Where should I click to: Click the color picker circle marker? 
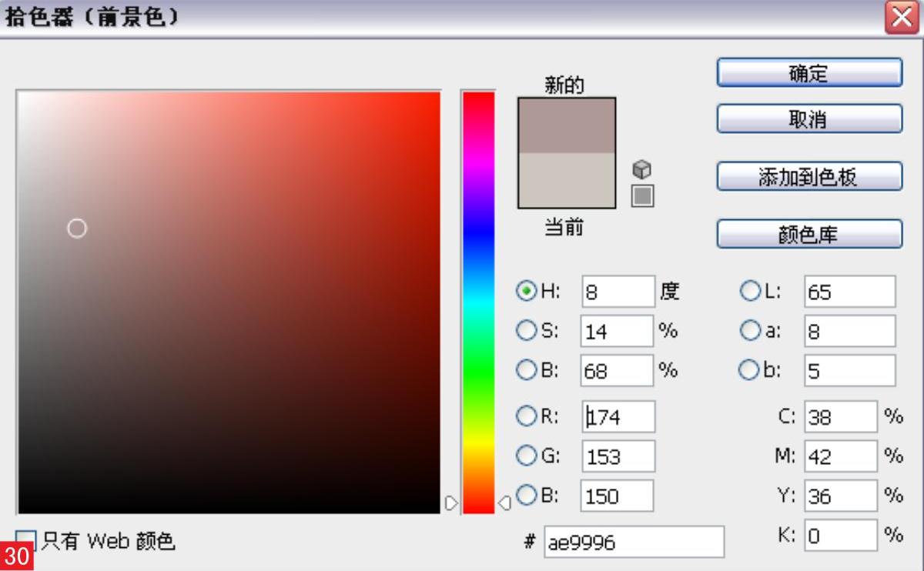[77, 229]
